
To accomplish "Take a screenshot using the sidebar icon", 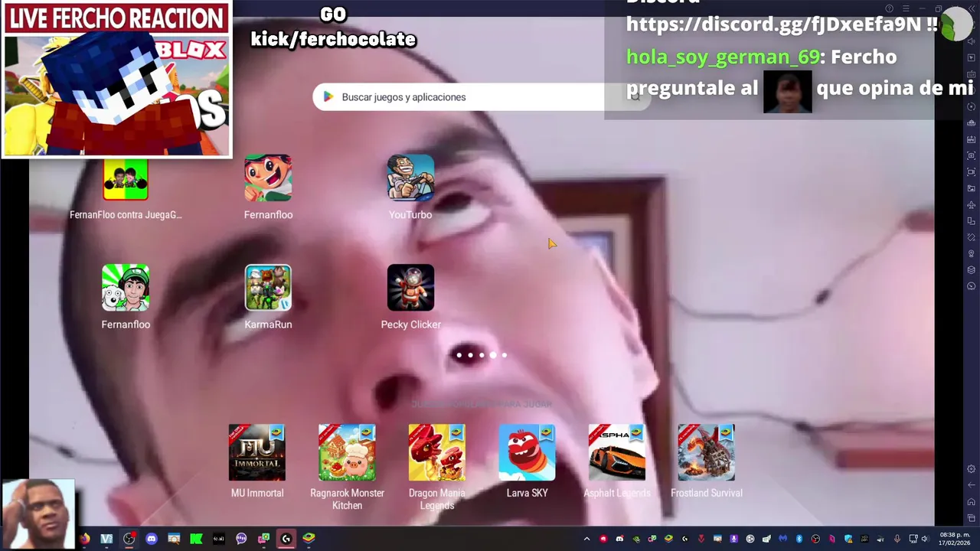I will pyautogui.click(x=971, y=155).
